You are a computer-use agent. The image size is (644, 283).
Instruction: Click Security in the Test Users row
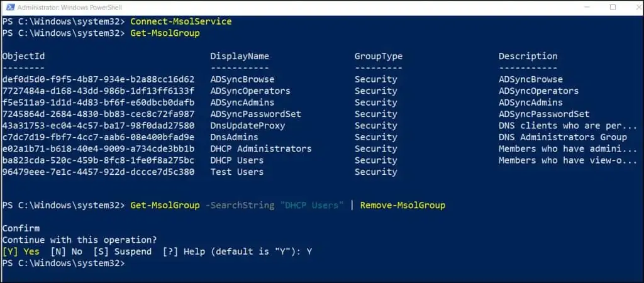point(376,172)
